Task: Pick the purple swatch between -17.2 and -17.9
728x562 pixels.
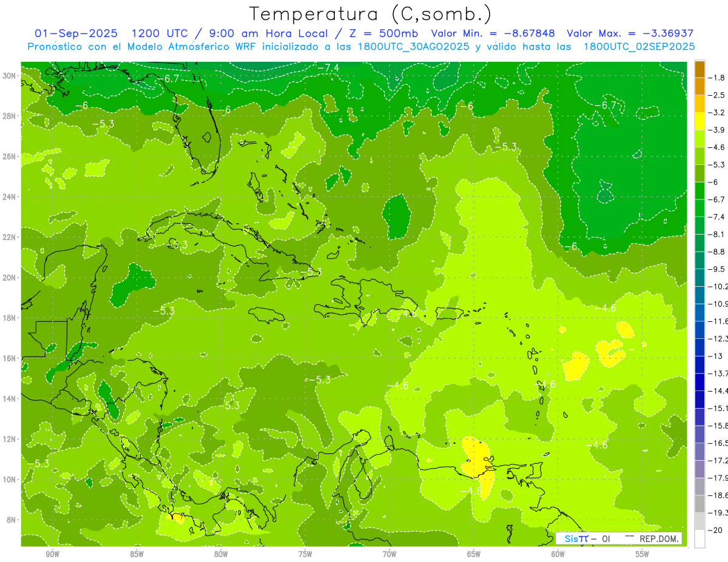Action: pos(699,469)
